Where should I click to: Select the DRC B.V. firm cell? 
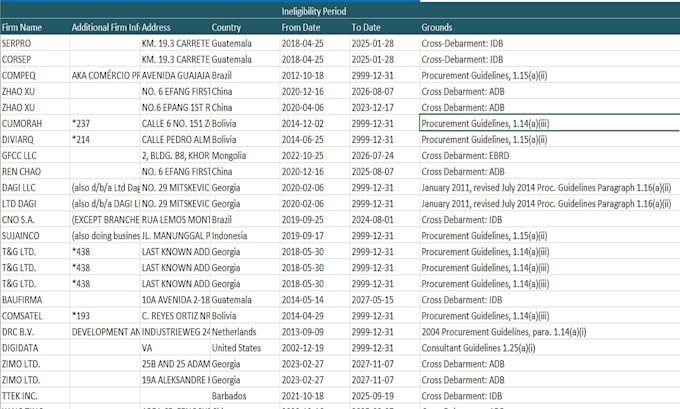(35, 332)
